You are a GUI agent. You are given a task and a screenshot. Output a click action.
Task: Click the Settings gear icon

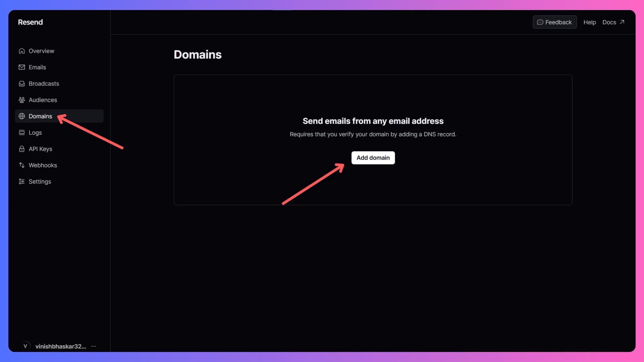pos(22,182)
